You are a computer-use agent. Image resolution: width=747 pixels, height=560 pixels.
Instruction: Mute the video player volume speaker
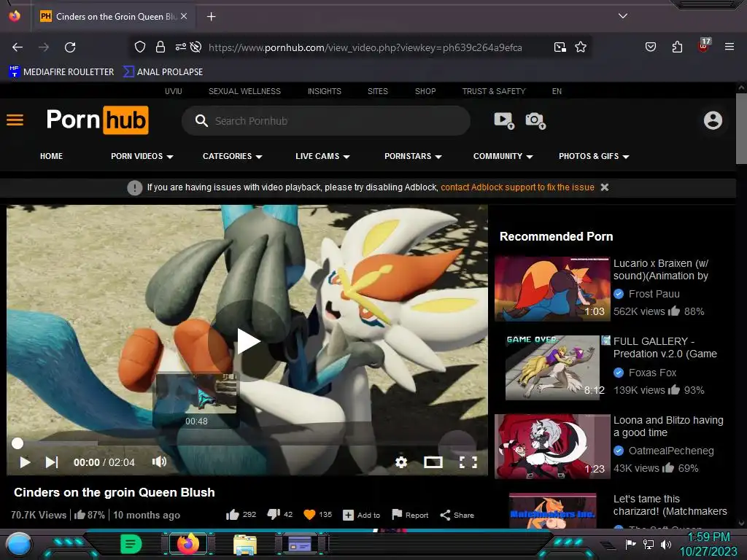coord(159,462)
